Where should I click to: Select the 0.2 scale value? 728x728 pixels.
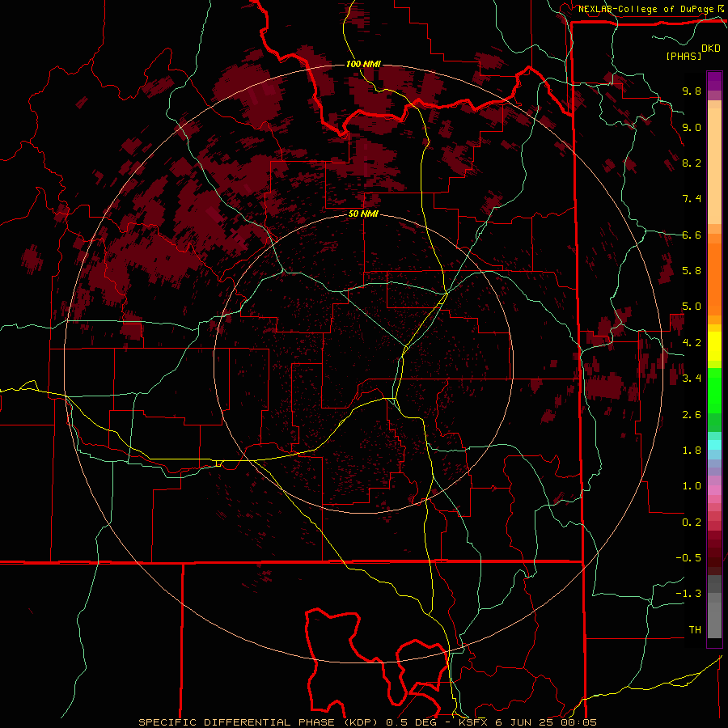pos(692,523)
